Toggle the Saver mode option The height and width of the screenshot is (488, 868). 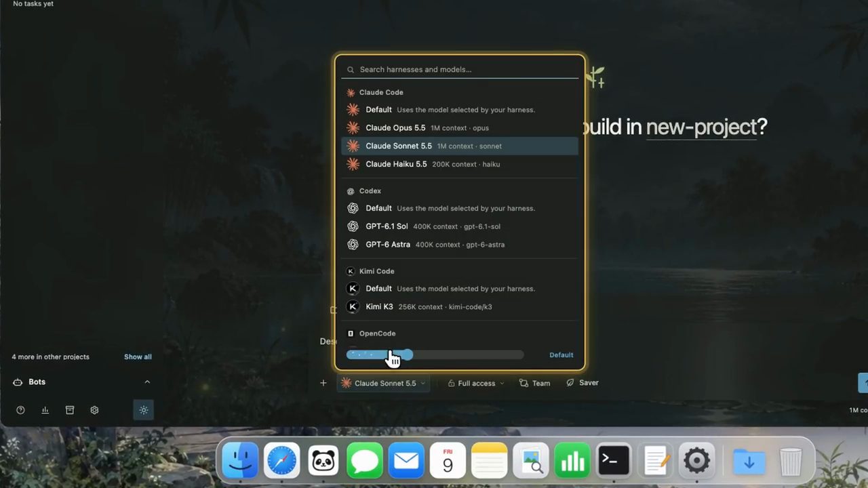[x=583, y=383]
